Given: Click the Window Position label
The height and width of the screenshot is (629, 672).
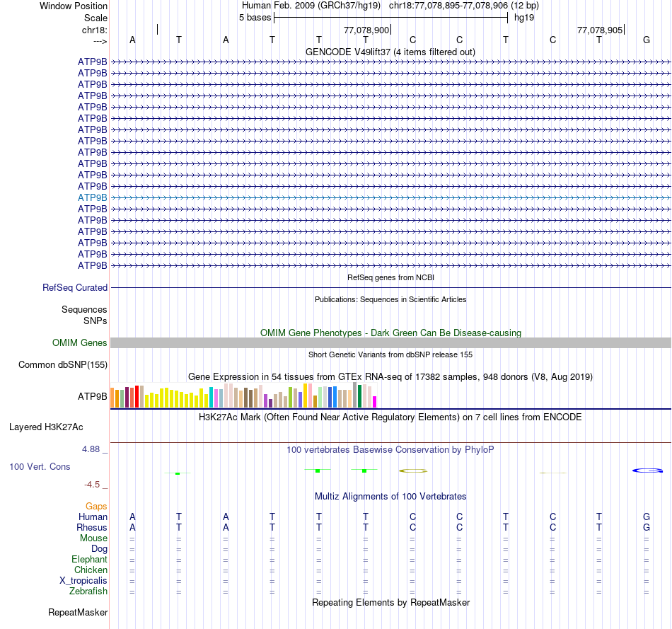Looking at the screenshot, I should click(x=74, y=6).
